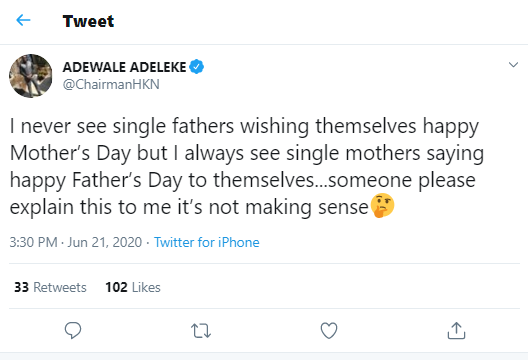This screenshot has width=528, height=360.
Task: Click the blue verified badge
Action: point(196,67)
